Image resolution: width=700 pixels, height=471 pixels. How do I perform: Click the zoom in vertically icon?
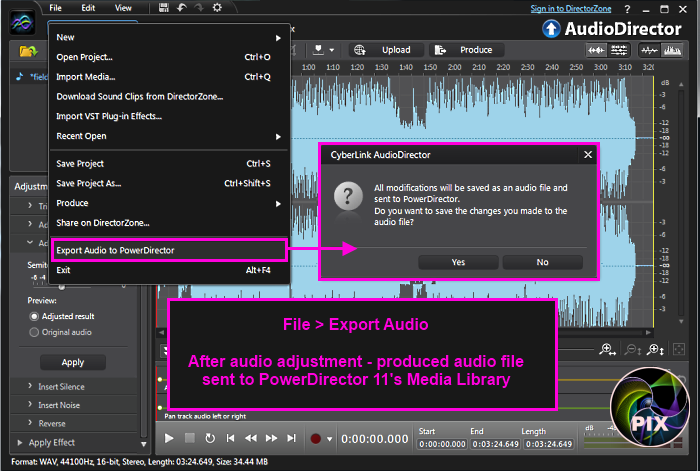[x=656, y=349]
